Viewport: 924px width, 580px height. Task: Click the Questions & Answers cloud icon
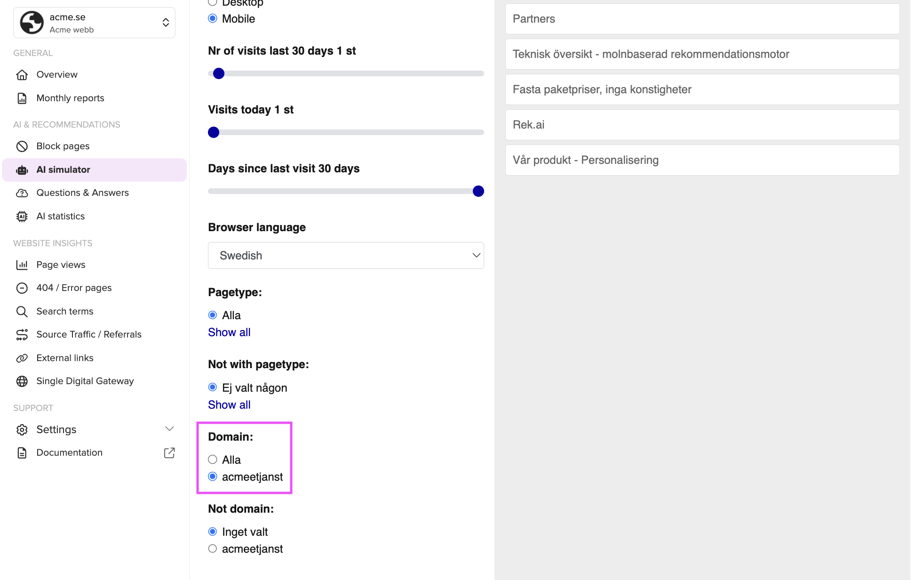(x=22, y=193)
